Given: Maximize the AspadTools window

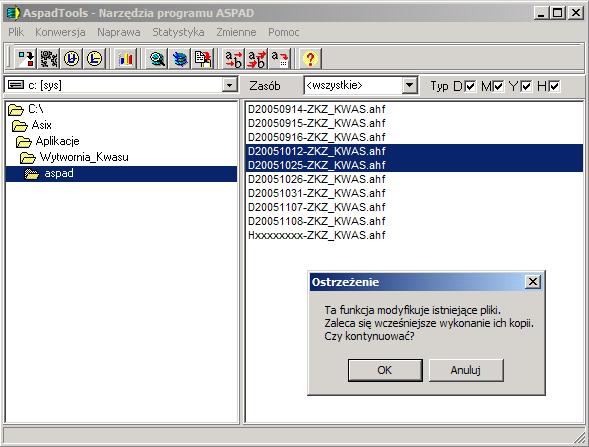Looking at the screenshot, I should 558,13.
